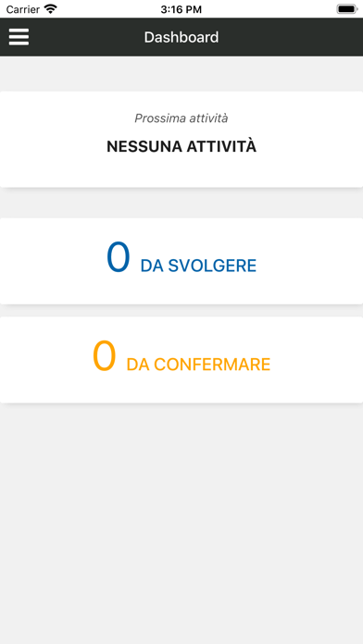This screenshot has height=644, width=363.
Task: Tap the orange zero counter
Action: click(105, 356)
